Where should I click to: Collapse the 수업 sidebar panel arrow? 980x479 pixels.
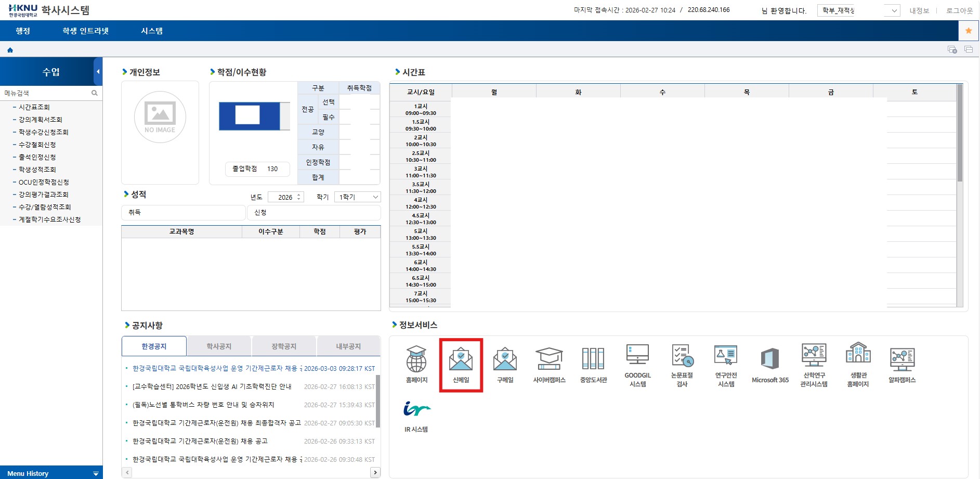[x=98, y=72]
